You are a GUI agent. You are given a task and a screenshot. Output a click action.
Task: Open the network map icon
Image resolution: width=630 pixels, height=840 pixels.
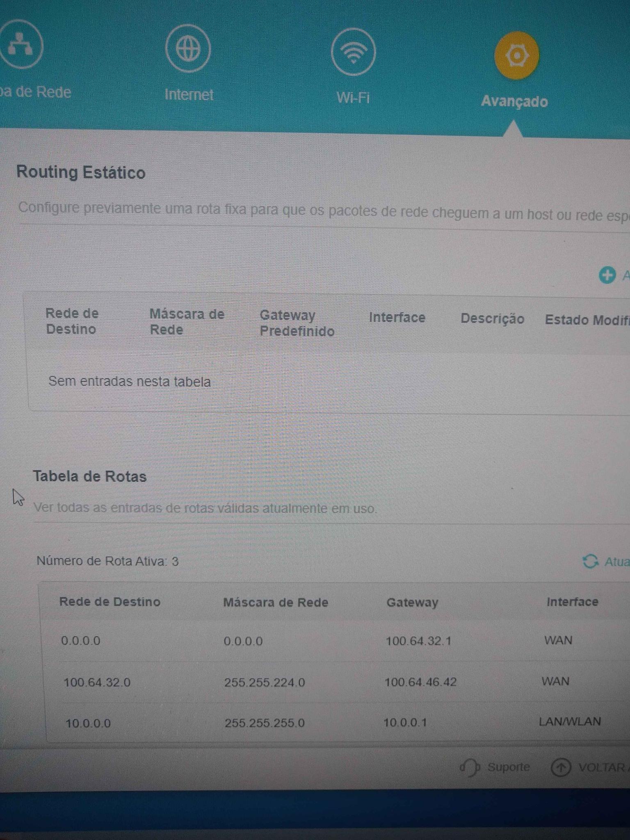[20, 44]
